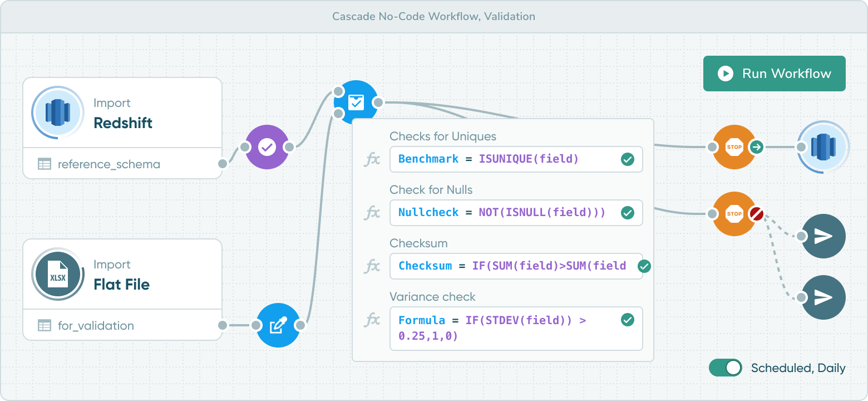Click the red blocked badge on STOP node
Viewport: 868px width, 401px height.
coord(756,214)
